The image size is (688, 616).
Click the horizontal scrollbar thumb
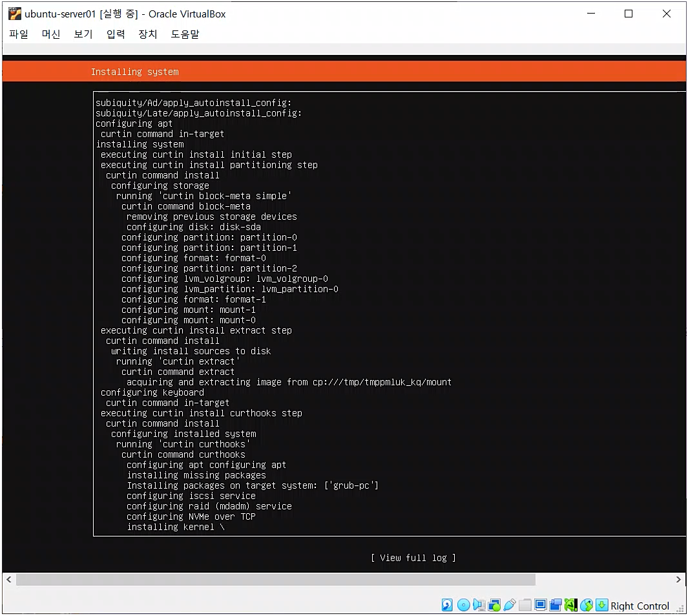(x=276, y=580)
